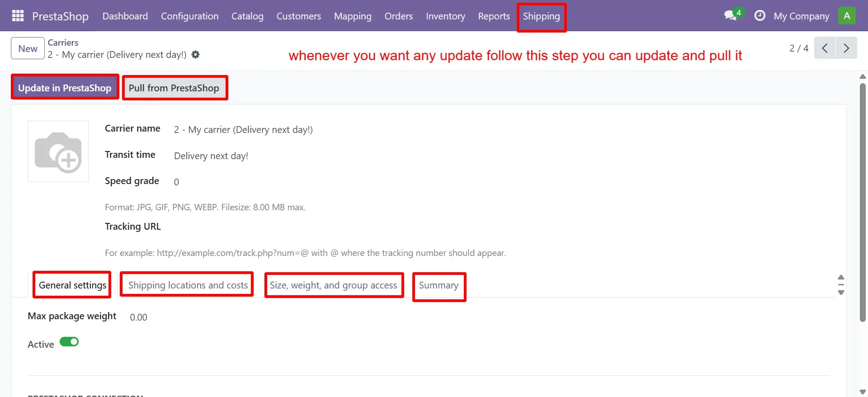
Task: Click the scroll down arrow of page scrollbar
Action: coord(863,392)
